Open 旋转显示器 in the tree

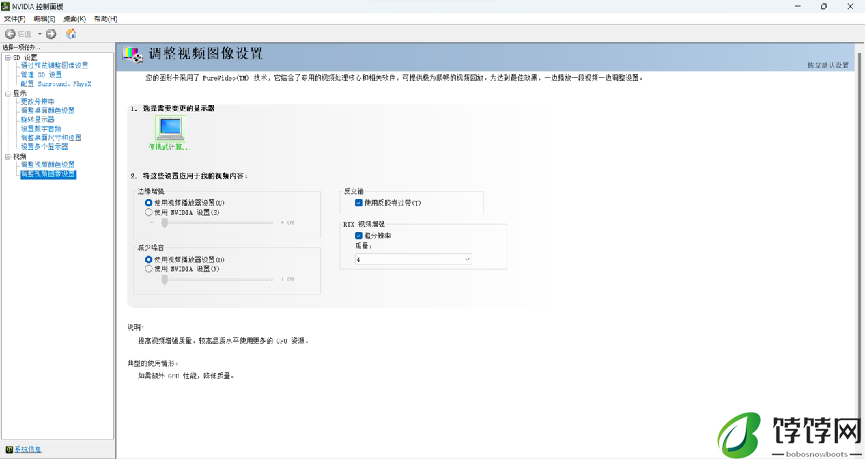38,119
